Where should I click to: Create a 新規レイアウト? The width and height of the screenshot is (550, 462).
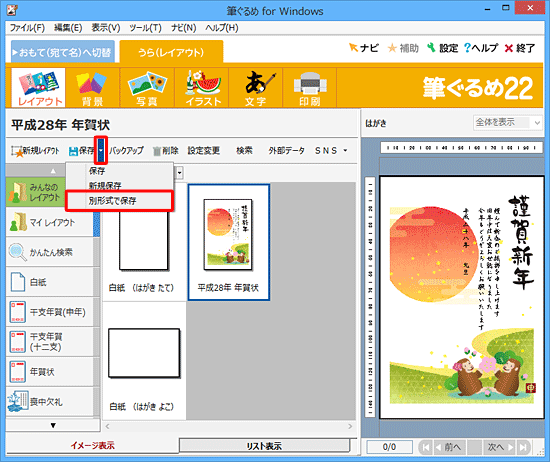[x=35, y=151]
